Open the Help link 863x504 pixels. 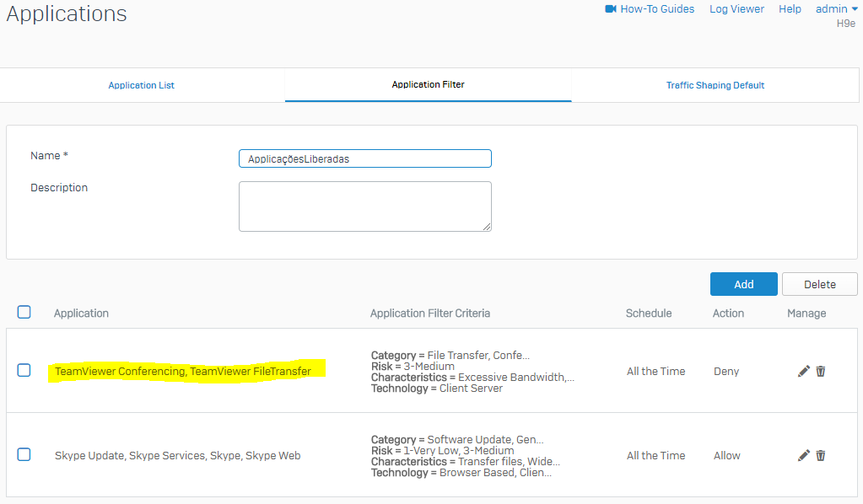[x=790, y=8]
